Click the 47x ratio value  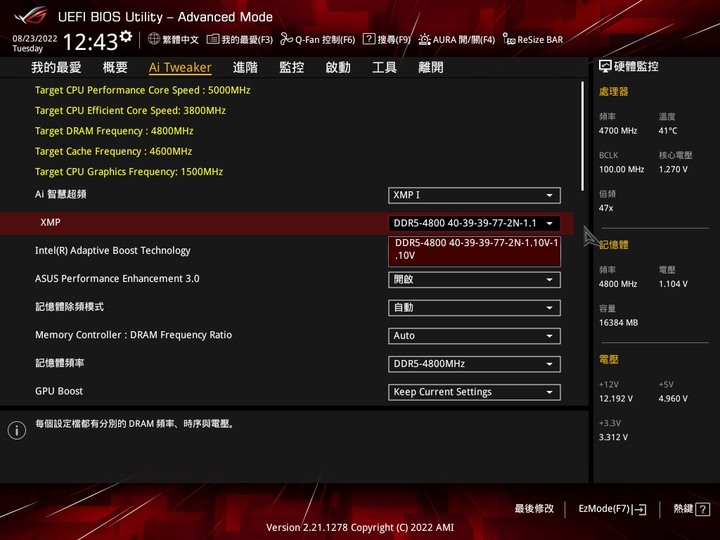tap(606, 208)
